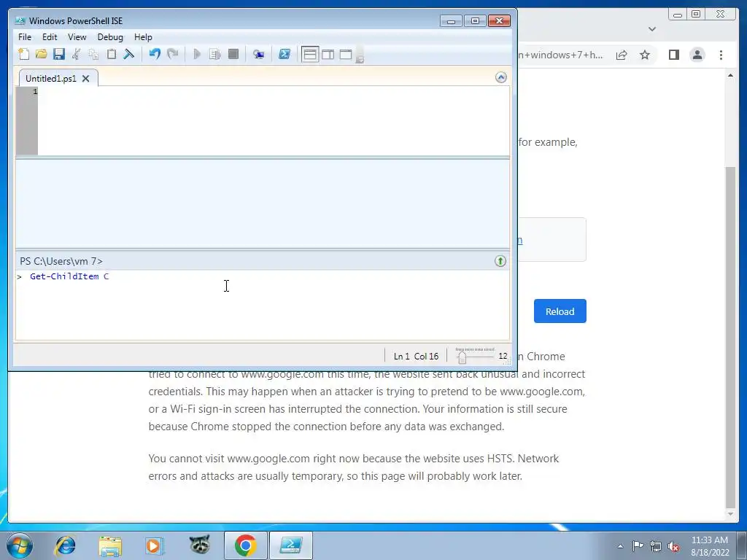747x560 pixels.
Task: Create a new script in PowerShell ISE
Action: (24, 54)
